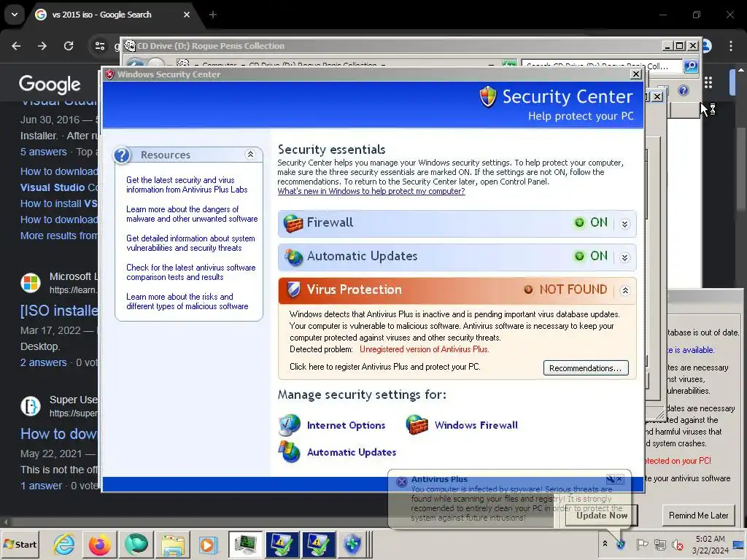Click the Automatic Updates Windows logo icon at bottom
The height and width of the screenshot is (560, 747).
tap(290, 452)
